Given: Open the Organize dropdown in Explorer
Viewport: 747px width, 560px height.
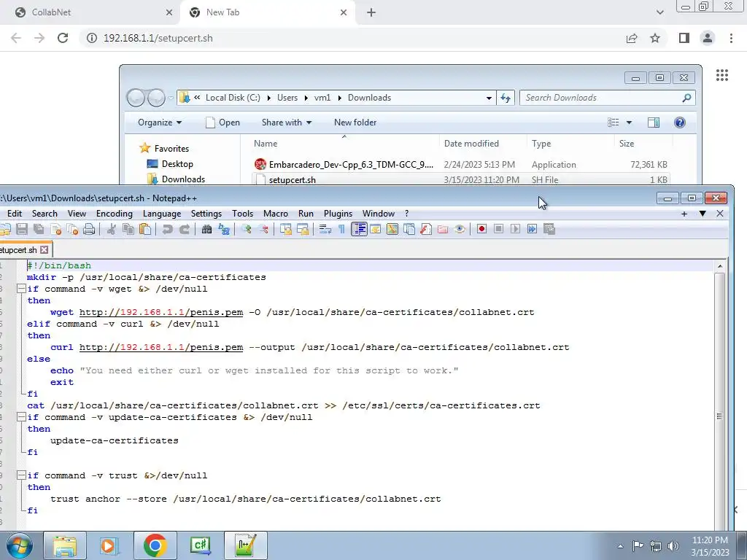Looking at the screenshot, I should coord(160,122).
